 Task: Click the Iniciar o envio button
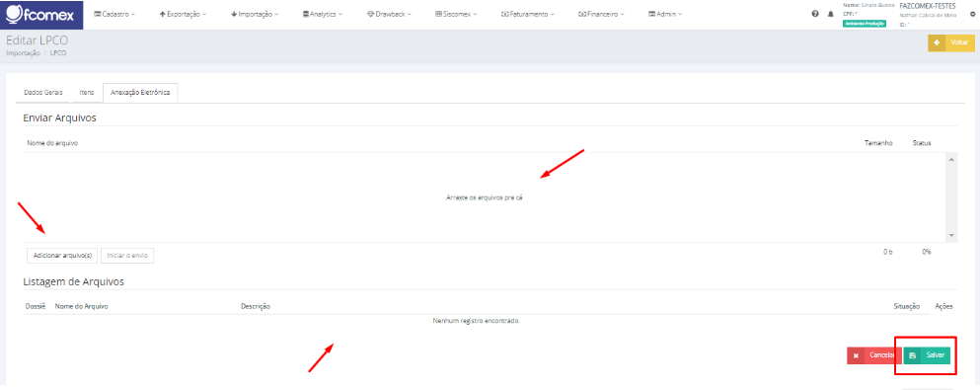(x=127, y=255)
